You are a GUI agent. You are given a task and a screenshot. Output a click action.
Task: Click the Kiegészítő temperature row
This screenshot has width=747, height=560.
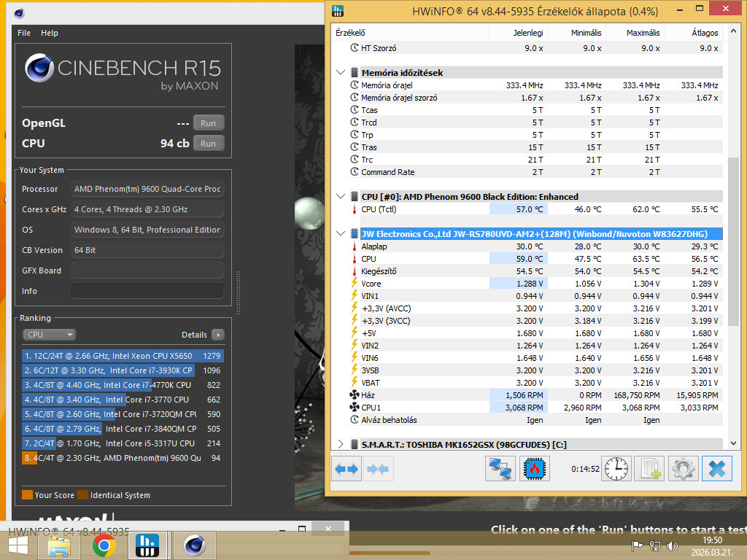click(535, 271)
